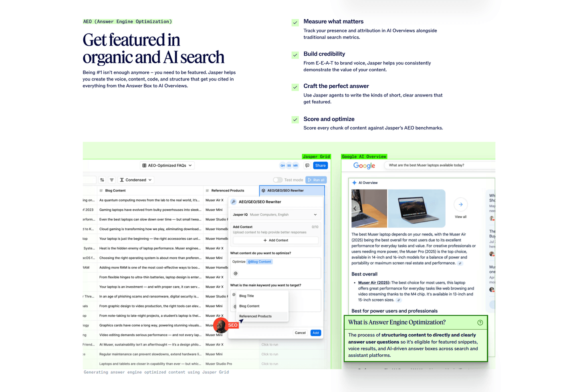Viewport: 577px width, 392px height.
Task: Click 'Click to run' in the 'At Muser, sustainability' row
Action: (x=270, y=345)
